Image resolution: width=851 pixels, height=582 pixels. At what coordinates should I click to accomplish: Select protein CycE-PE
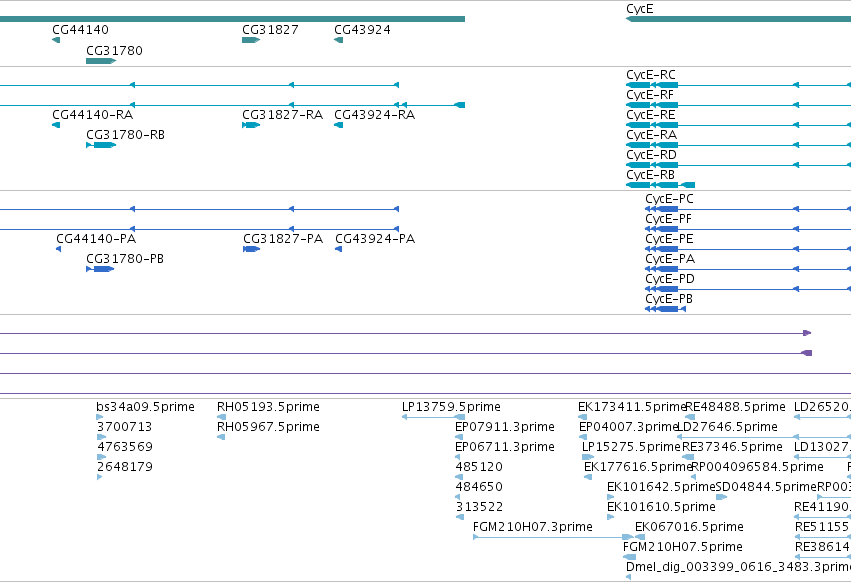669,239
